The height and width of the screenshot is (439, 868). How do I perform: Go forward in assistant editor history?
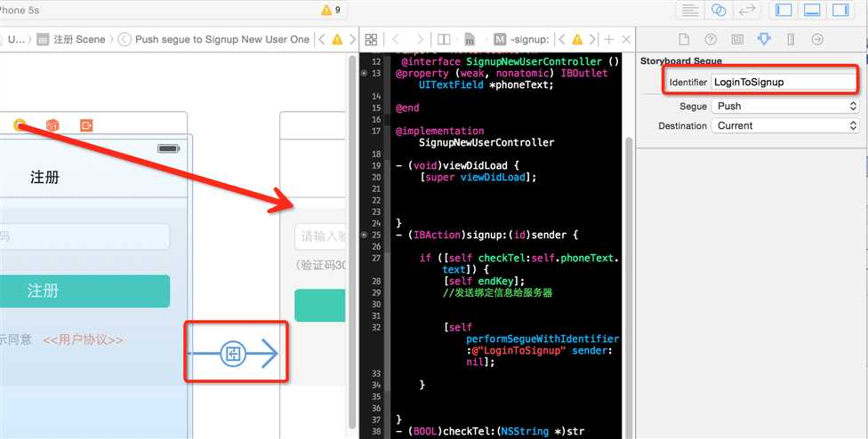420,39
